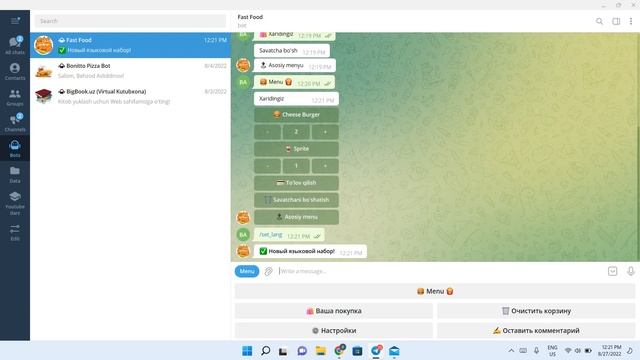Click the BigBook.uz book avatar
Screen dimensions: 640x360
(43, 96)
